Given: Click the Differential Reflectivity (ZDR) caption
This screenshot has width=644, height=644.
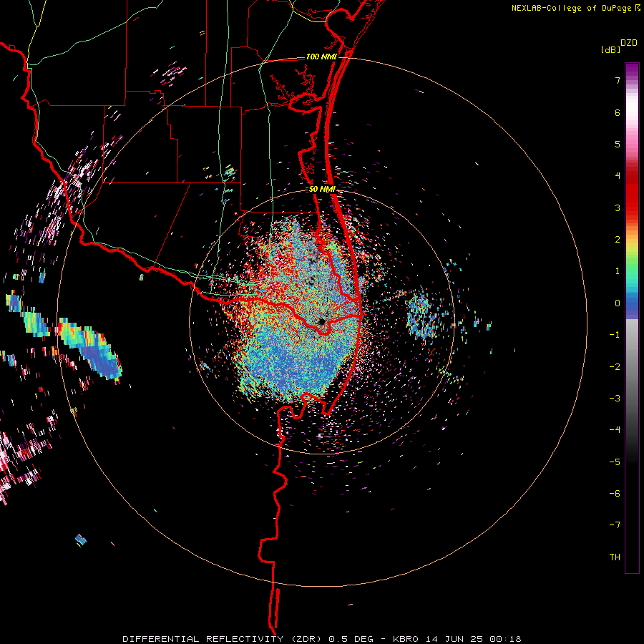Looking at the screenshot, I should point(223,639).
